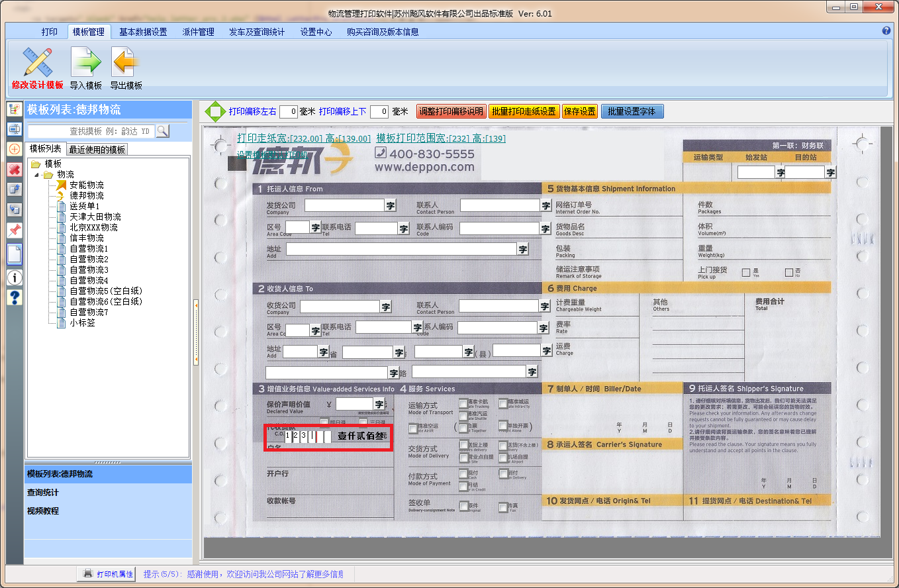Click the info 'i' sidebar icon
Screen dimensions: 899x588
pos(15,277)
